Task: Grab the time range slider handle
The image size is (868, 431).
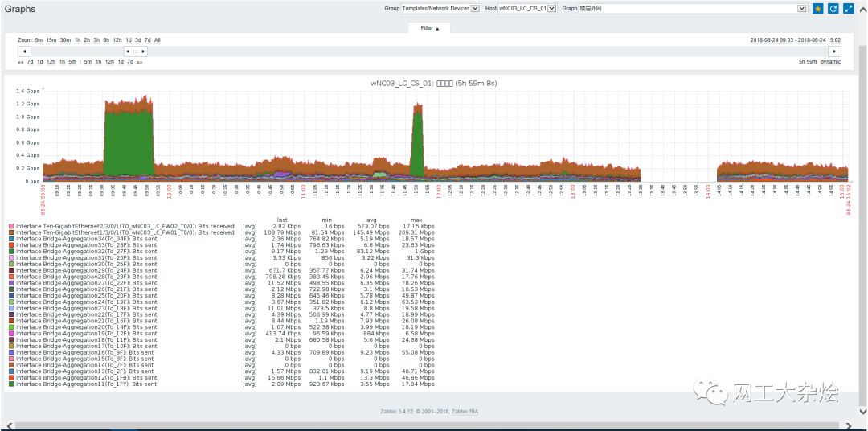Action: [x=136, y=51]
